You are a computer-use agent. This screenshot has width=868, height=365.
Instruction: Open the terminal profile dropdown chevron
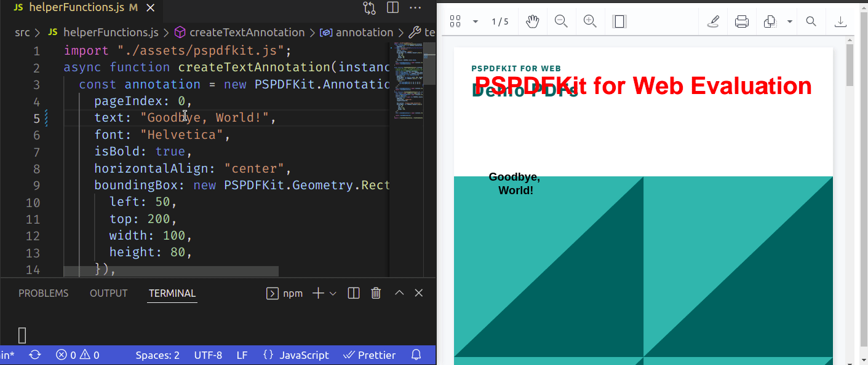click(x=333, y=293)
